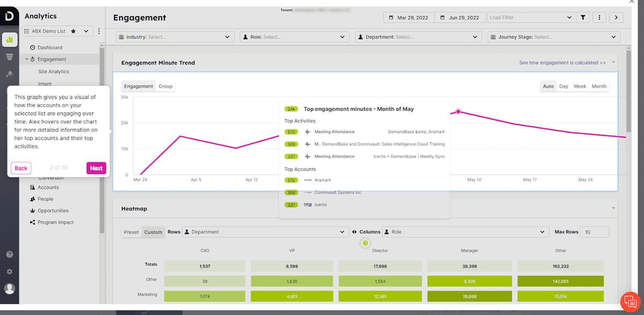Toggle the favorite star for ABX Demo List
Image resolution: width=644 pixels, height=315 pixels.
[73, 31]
